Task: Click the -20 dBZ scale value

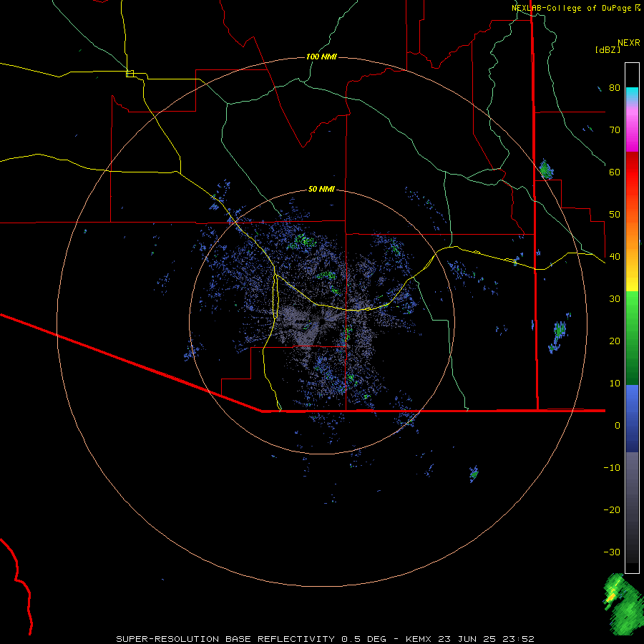Action: (x=612, y=510)
